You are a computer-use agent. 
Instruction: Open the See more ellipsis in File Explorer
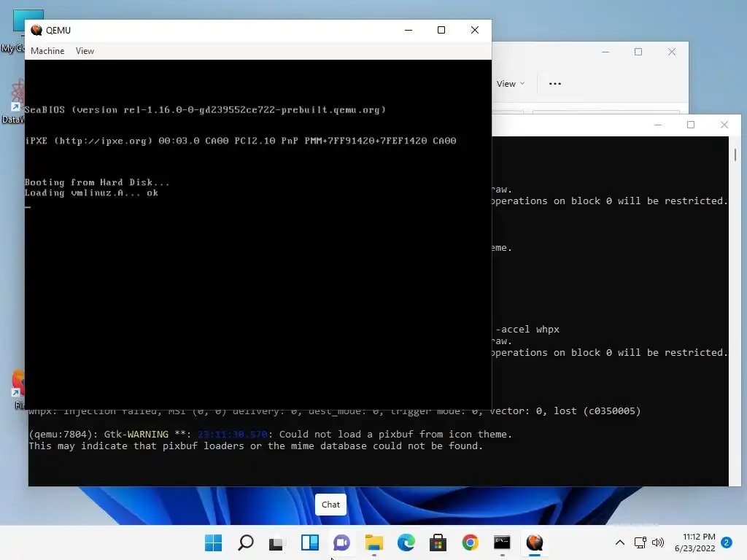[555, 84]
